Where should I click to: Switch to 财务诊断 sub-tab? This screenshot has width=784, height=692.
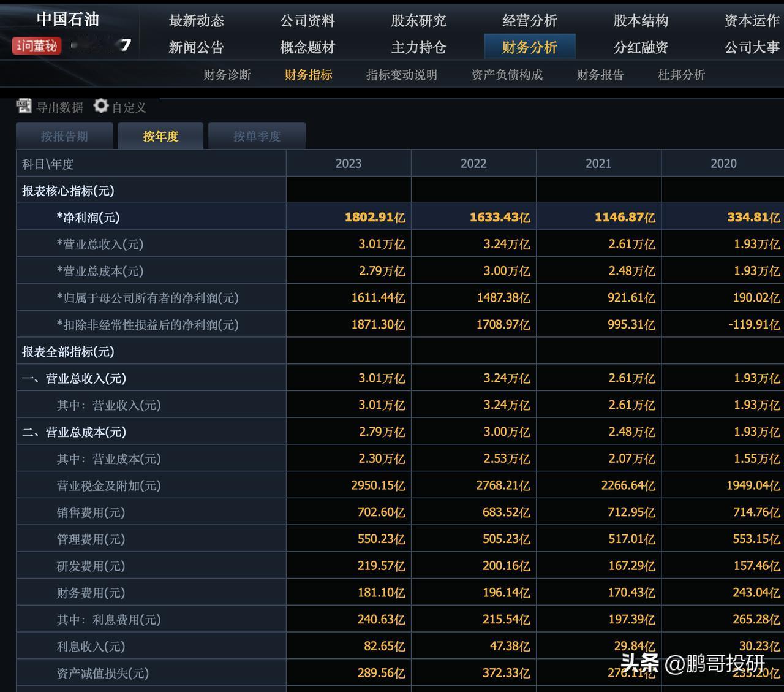tap(227, 75)
